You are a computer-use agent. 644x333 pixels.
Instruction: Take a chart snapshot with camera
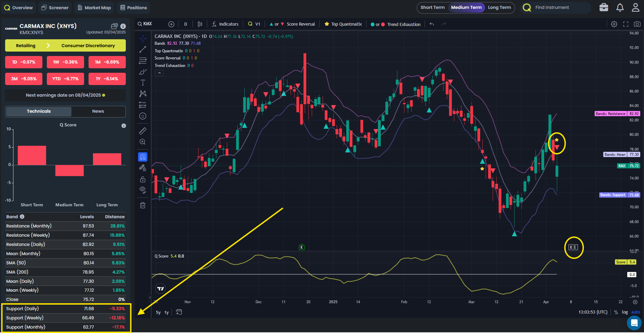pyautogui.click(x=637, y=24)
